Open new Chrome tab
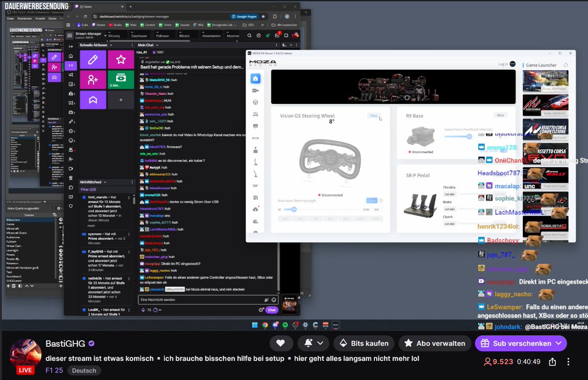588x380 pixels. point(130,7)
